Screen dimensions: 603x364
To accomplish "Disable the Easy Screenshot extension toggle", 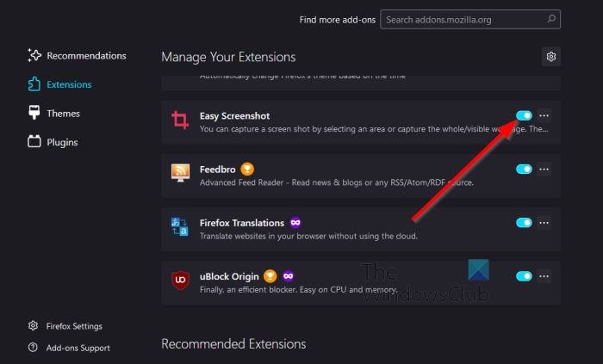I will [x=524, y=115].
